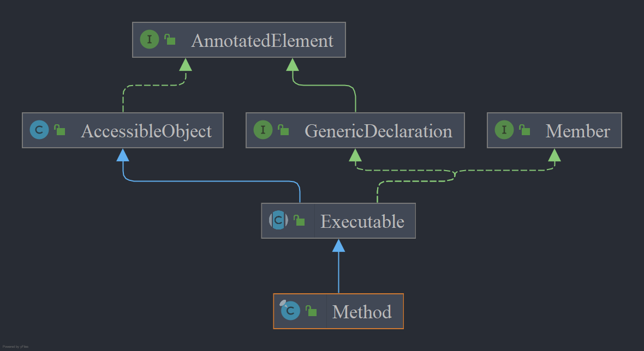Viewport: 644px width, 351px height.
Task: Select the Executable node label
Action: (363, 221)
